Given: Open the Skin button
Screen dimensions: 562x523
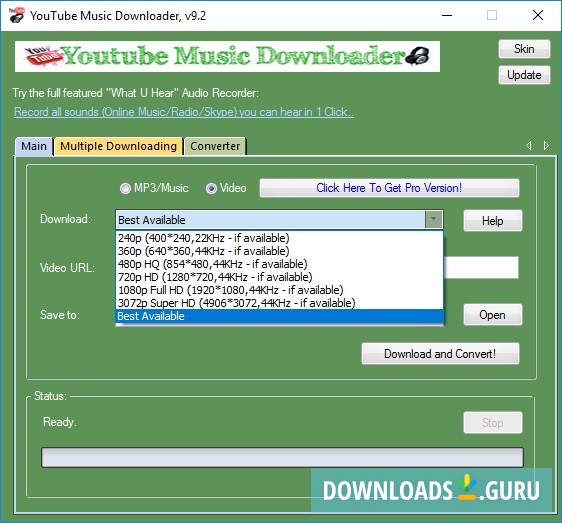Looking at the screenshot, I should pos(524,49).
